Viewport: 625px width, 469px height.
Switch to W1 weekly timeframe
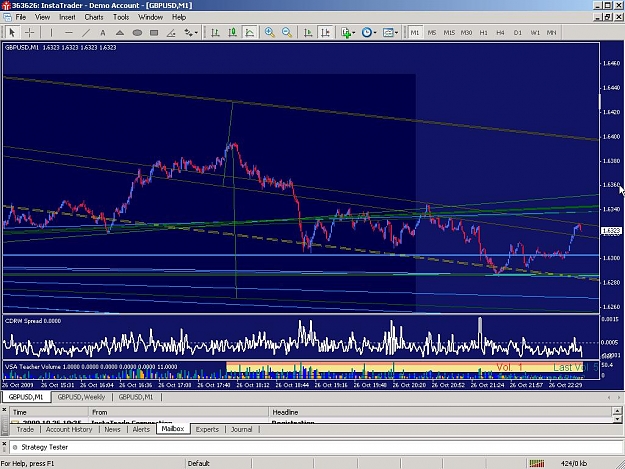point(535,33)
